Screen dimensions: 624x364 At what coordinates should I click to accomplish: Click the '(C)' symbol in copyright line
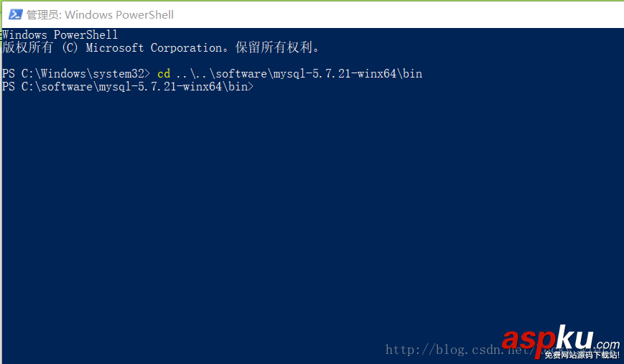coord(70,48)
